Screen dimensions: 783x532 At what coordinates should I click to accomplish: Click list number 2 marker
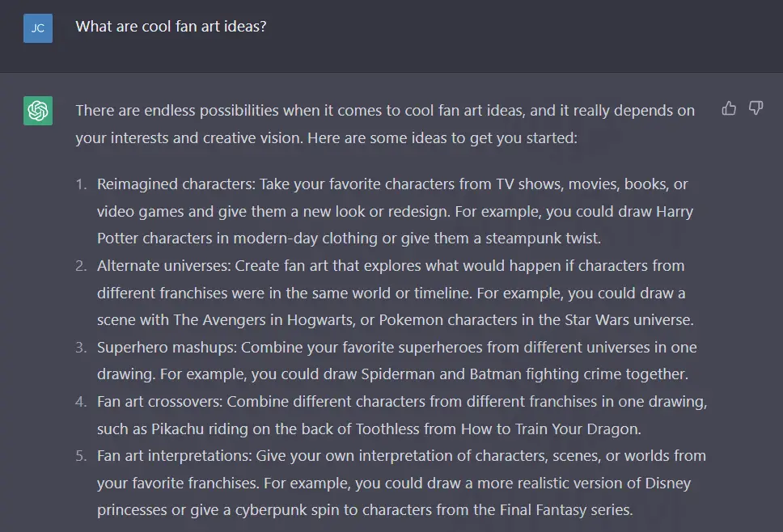[x=81, y=266]
